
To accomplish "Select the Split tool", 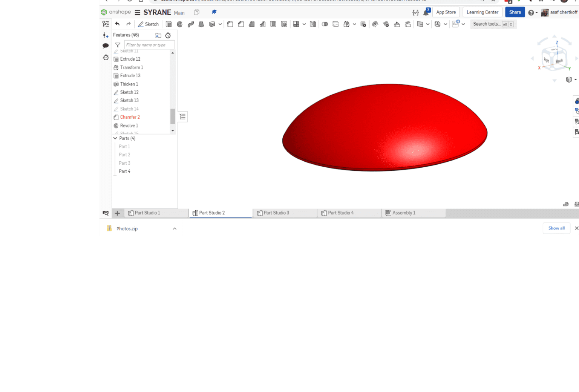I will point(335,24).
